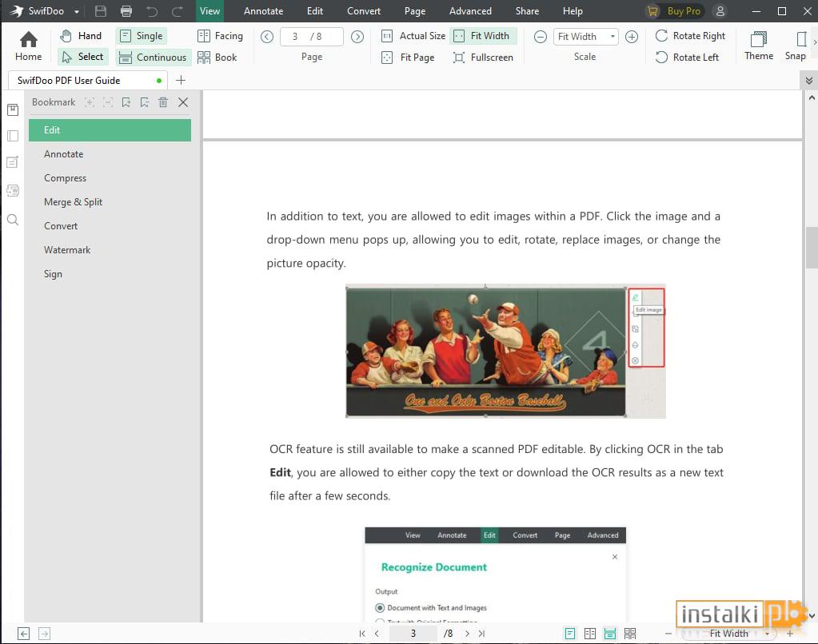Open status bar Fit Width zoom dropdown

click(x=767, y=634)
